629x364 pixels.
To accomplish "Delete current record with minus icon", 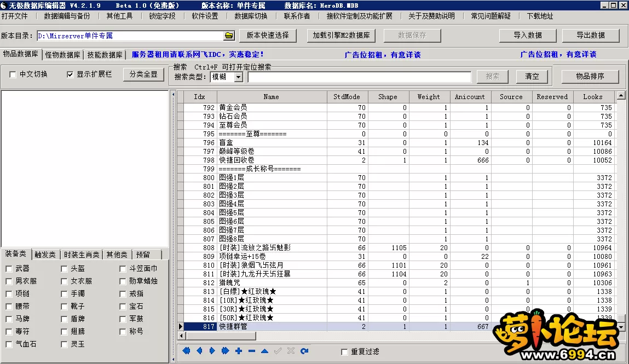I will 251,351.
